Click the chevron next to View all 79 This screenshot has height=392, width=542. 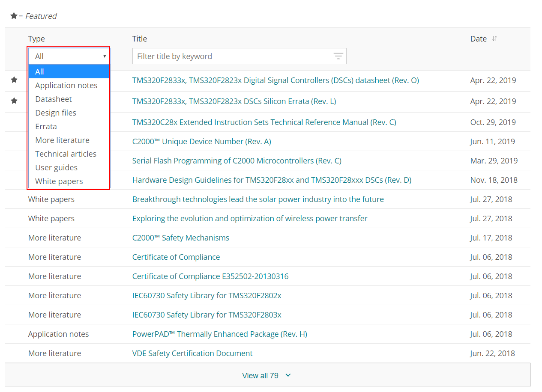288,375
